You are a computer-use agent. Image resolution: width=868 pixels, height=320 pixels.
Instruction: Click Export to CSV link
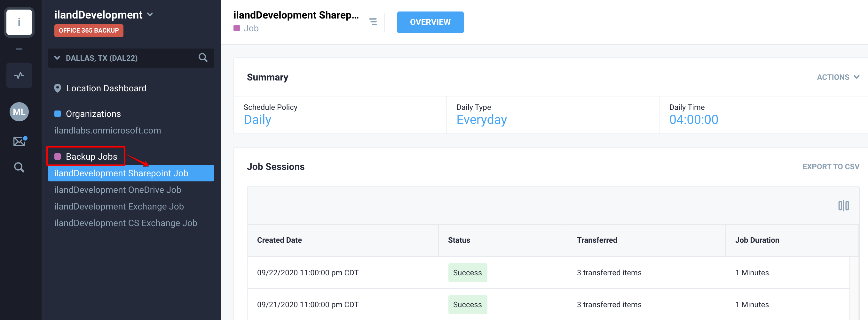click(x=831, y=167)
